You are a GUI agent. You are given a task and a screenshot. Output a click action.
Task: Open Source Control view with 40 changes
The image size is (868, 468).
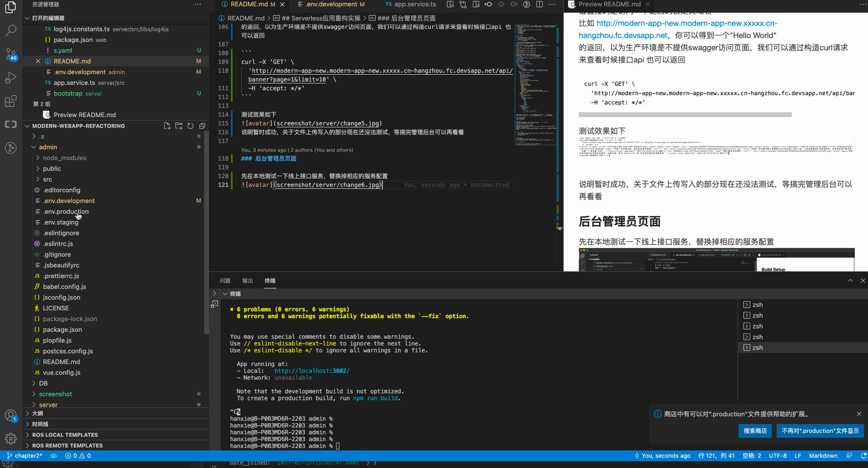point(11,54)
